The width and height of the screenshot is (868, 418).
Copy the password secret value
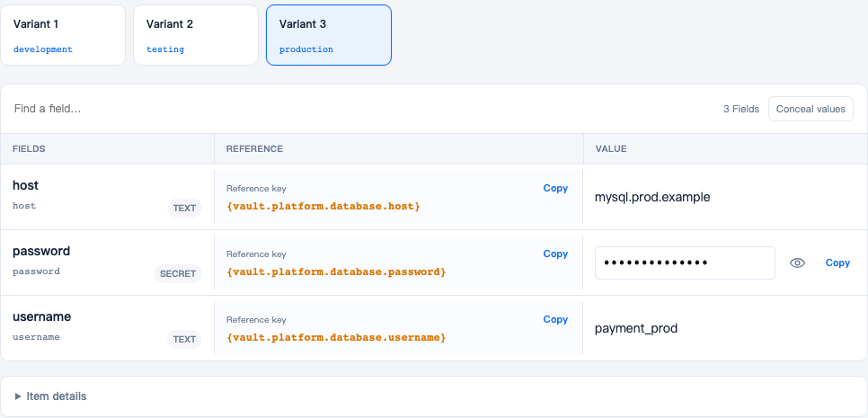point(837,263)
